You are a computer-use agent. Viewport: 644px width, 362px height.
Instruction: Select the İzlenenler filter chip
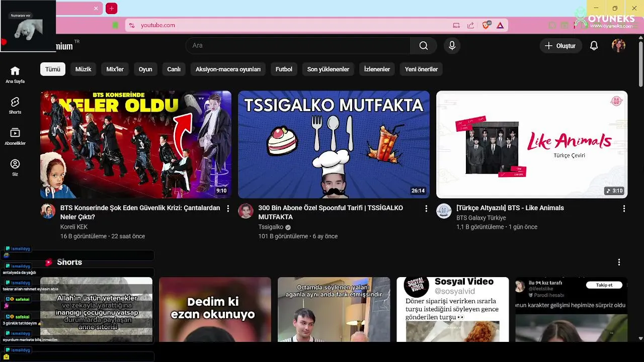tap(377, 69)
